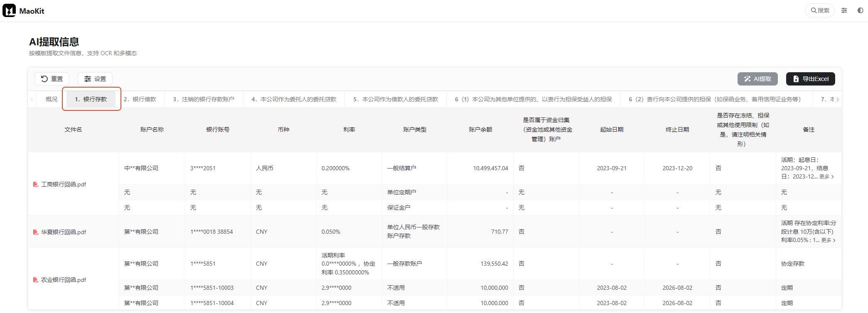This screenshot has height=313, width=868.
Task: Open the 6 (1) 本公司为其他单位提供的担保 tab
Action: (x=534, y=99)
